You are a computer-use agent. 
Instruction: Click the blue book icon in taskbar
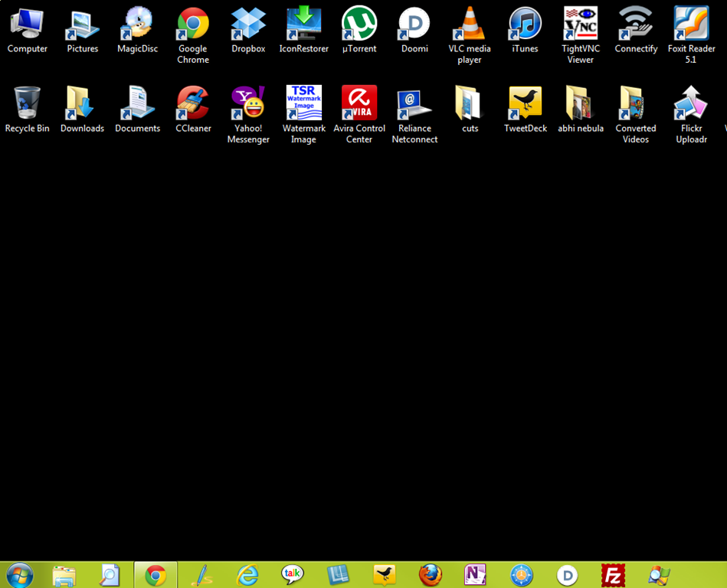coord(339,576)
